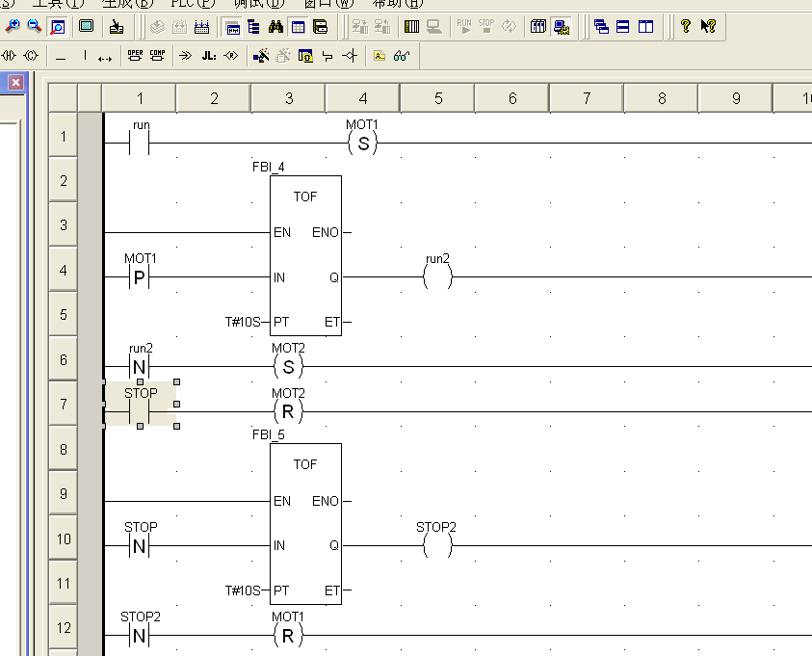Select the STOP2 coil output
812x656 pixels.
pos(436,545)
